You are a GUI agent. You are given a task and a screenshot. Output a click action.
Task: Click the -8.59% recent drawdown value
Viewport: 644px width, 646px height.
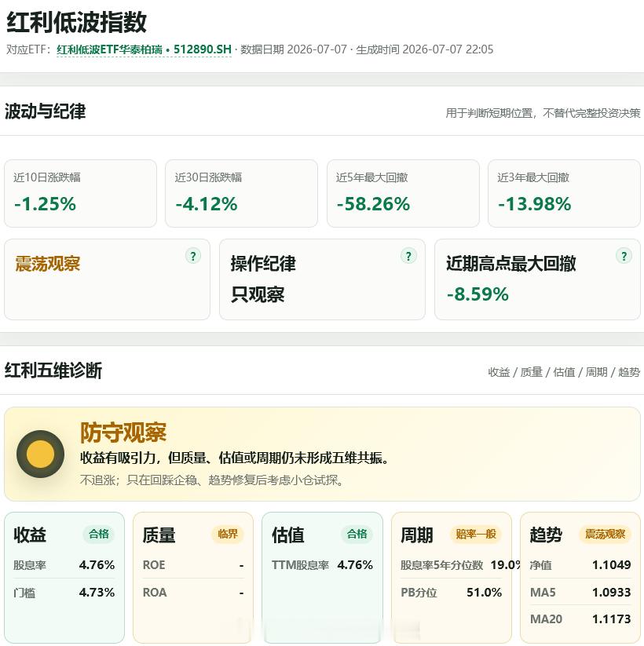tap(478, 294)
